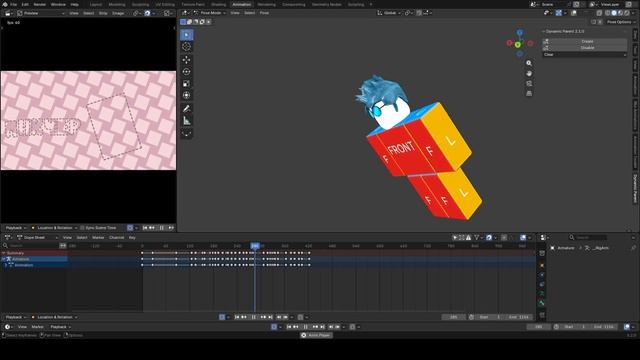Open the Pose Options dropdown

[621, 22]
